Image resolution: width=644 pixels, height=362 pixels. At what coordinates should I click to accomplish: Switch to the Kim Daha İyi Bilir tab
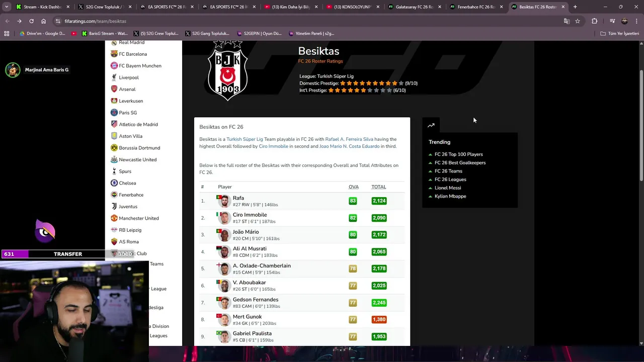pyautogui.click(x=290, y=7)
